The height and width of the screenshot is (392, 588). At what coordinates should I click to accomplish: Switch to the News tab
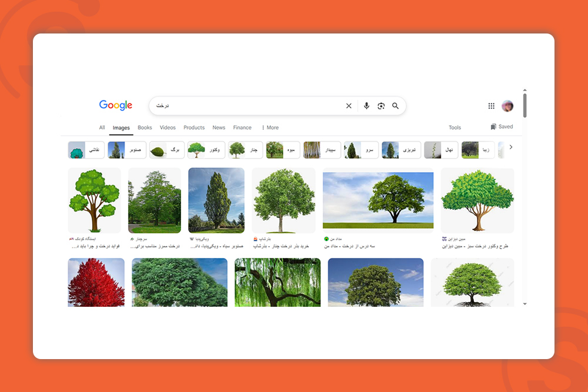[x=219, y=128]
